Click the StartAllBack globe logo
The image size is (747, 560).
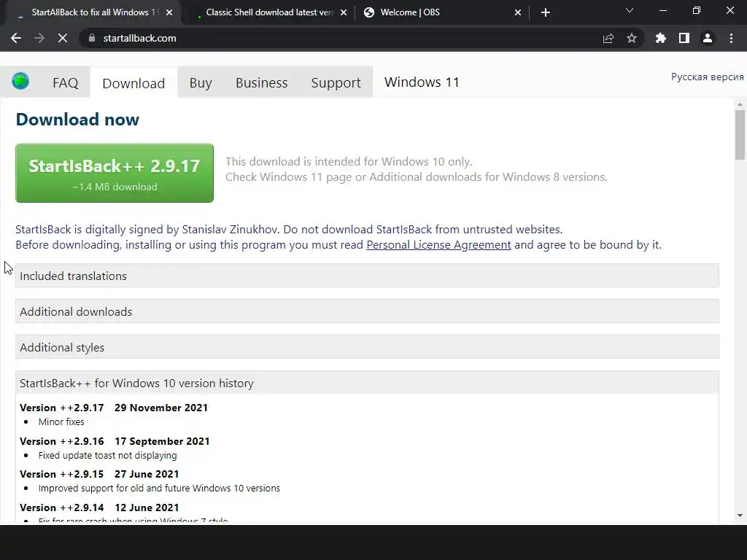[x=20, y=82]
